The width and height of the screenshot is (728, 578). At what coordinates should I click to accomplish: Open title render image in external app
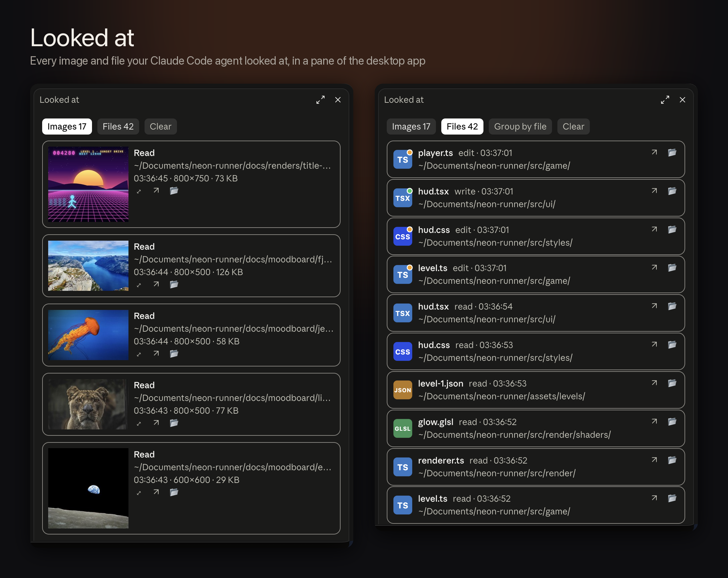click(156, 190)
